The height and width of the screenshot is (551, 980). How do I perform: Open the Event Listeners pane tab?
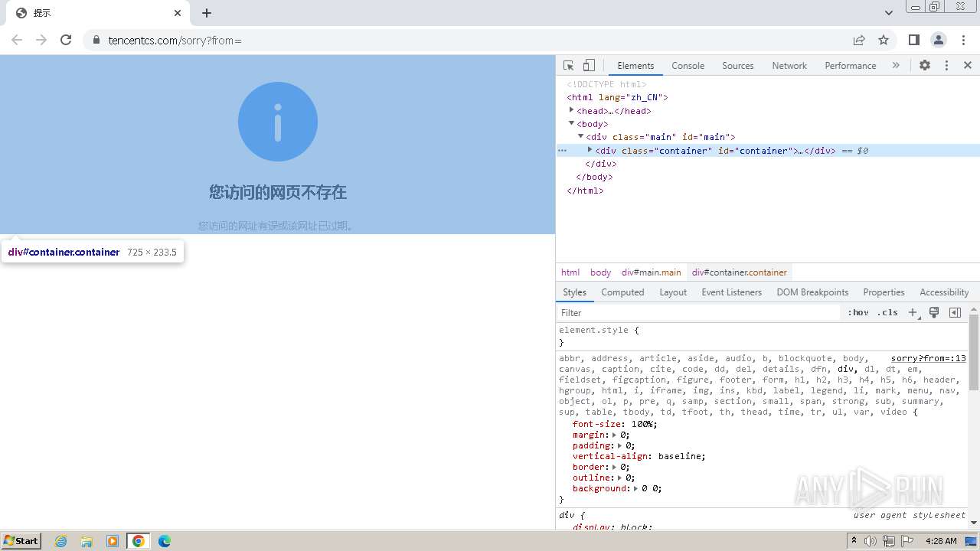[731, 292]
